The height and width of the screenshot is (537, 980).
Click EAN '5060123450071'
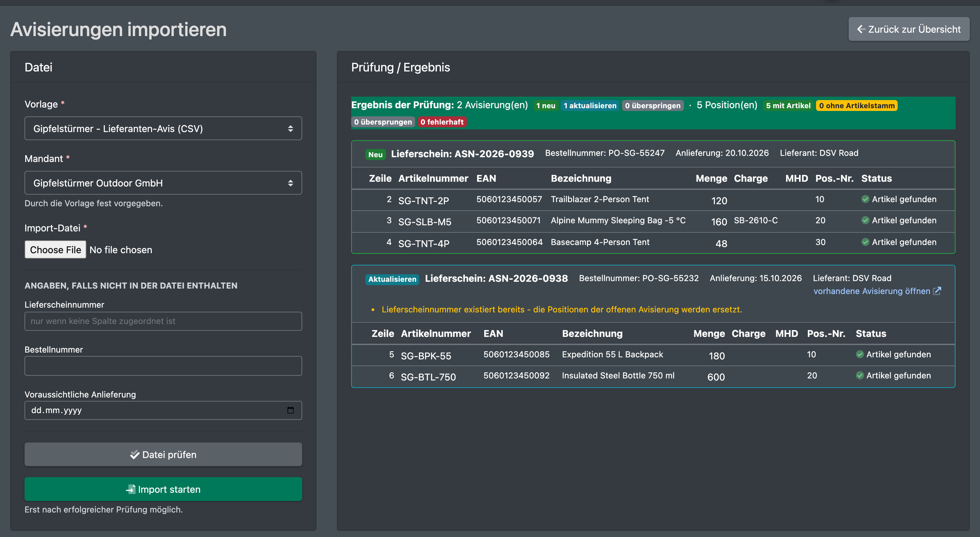click(509, 221)
